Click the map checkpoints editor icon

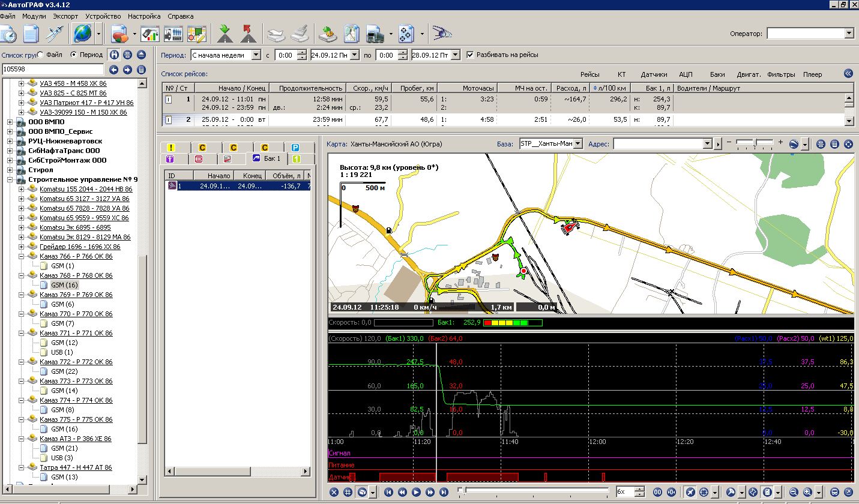[196, 34]
